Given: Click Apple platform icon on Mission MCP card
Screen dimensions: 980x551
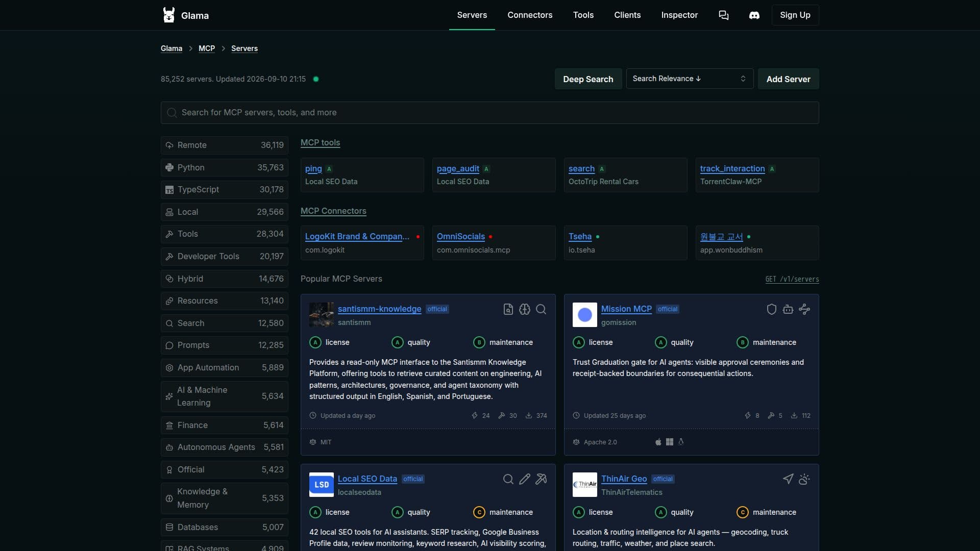Looking at the screenshot, I should 658,442.
